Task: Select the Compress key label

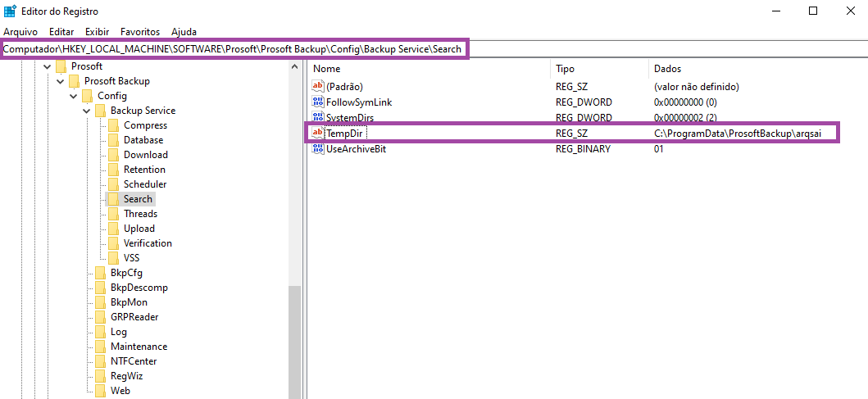Action: click(145, 125)
